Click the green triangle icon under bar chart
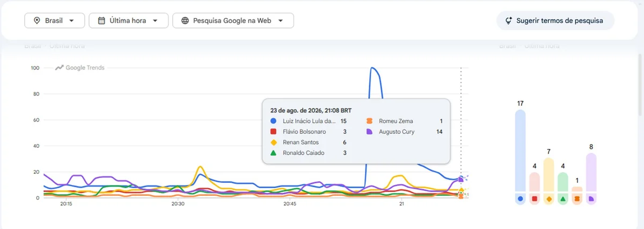This screenshot has height=229, width=644. pos(563,199)
